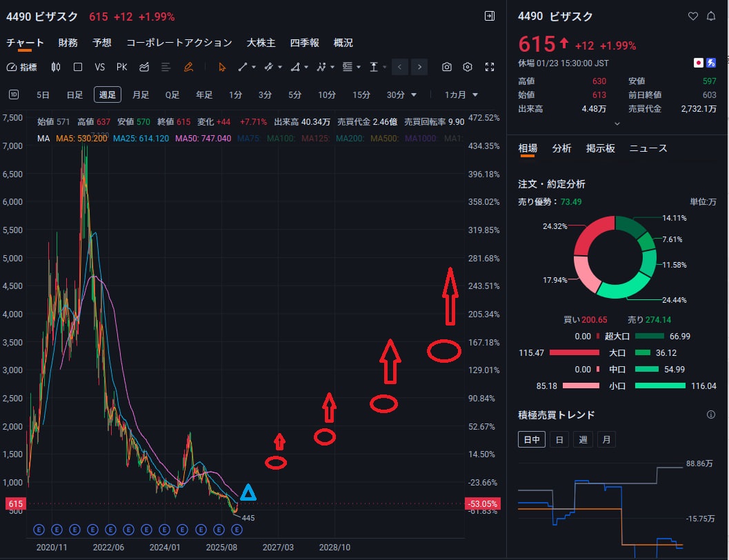Take a chart snapshot with camera icon
This screenshot has height=560, width=729.
pos(447,67)
